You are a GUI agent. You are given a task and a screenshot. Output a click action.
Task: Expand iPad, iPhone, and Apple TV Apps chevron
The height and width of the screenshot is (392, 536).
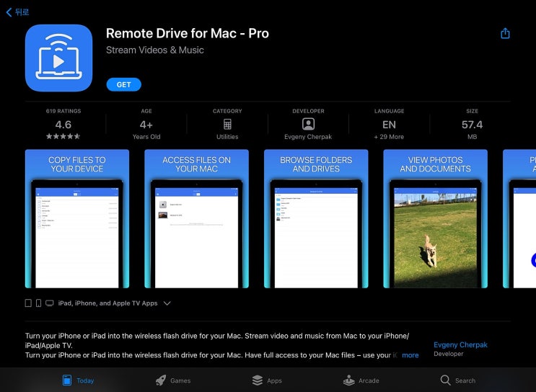(x=167, y=303)
